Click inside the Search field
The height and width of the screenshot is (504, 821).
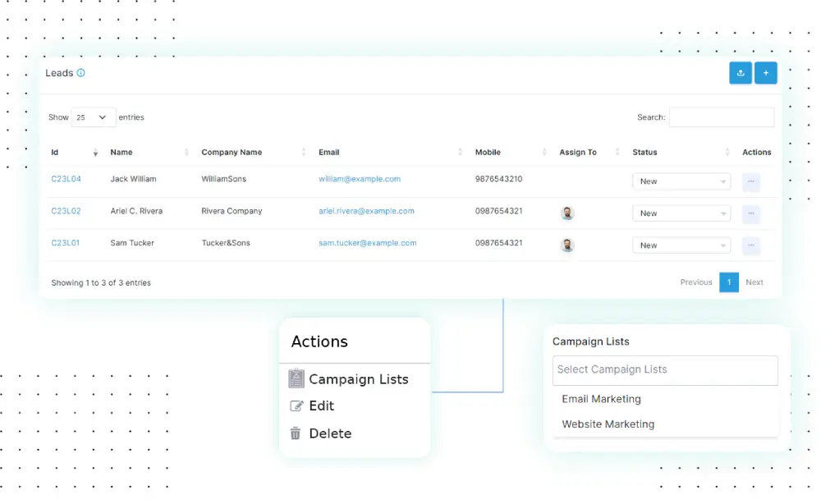[x=721, y=117]
